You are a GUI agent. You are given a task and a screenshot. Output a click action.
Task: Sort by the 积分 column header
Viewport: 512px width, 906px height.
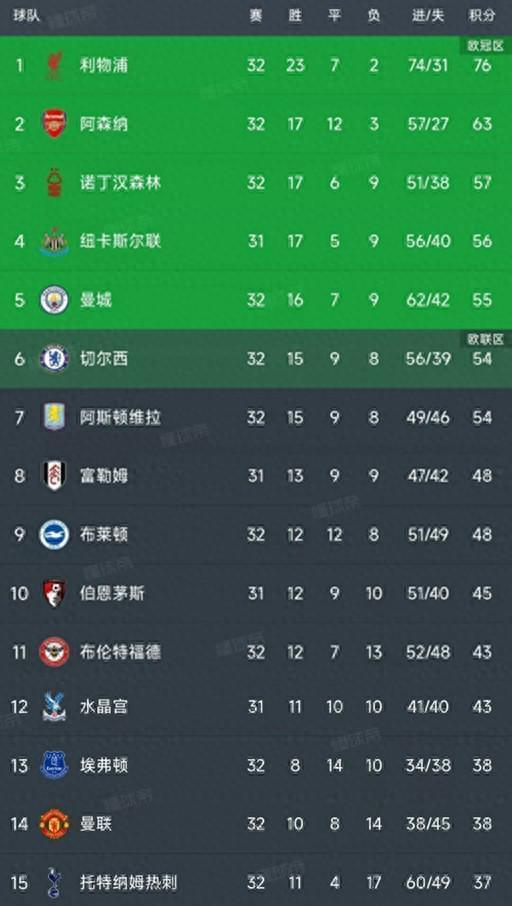[481, 16]
